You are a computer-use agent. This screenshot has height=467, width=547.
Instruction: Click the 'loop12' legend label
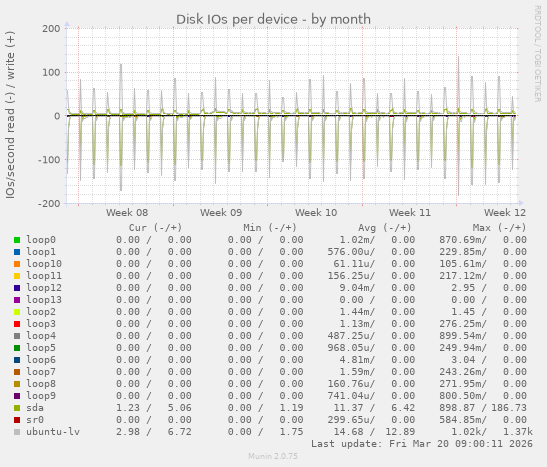click(x=44, y=288)
